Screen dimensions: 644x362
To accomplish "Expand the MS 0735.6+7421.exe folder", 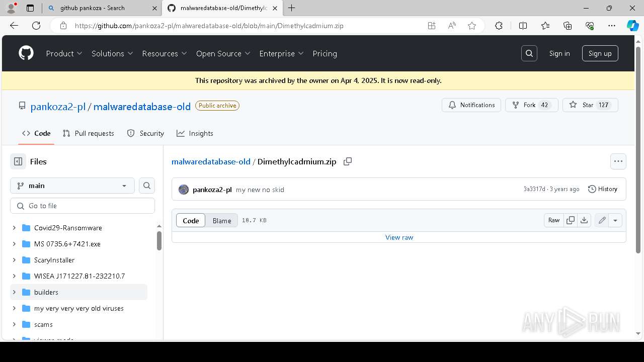I will pos(14,244).
